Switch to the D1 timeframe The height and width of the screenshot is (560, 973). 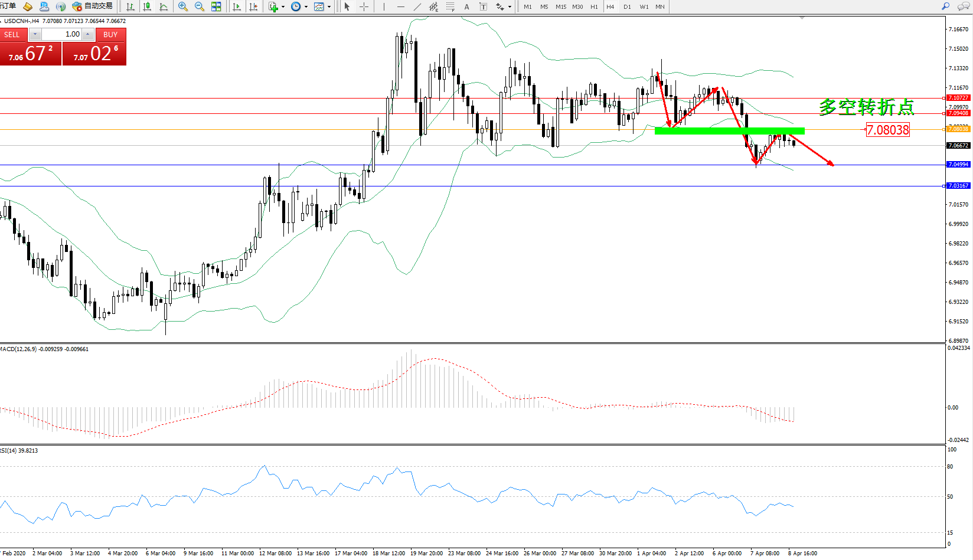(627, 6)
